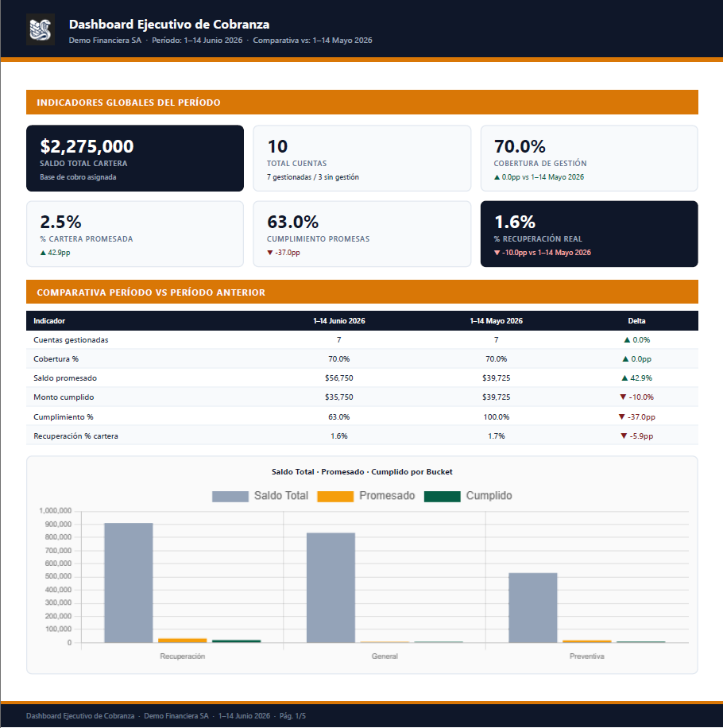Click the Promesado orange legend swatch
This screenshot has height=728, width=723.
(335, 496)
